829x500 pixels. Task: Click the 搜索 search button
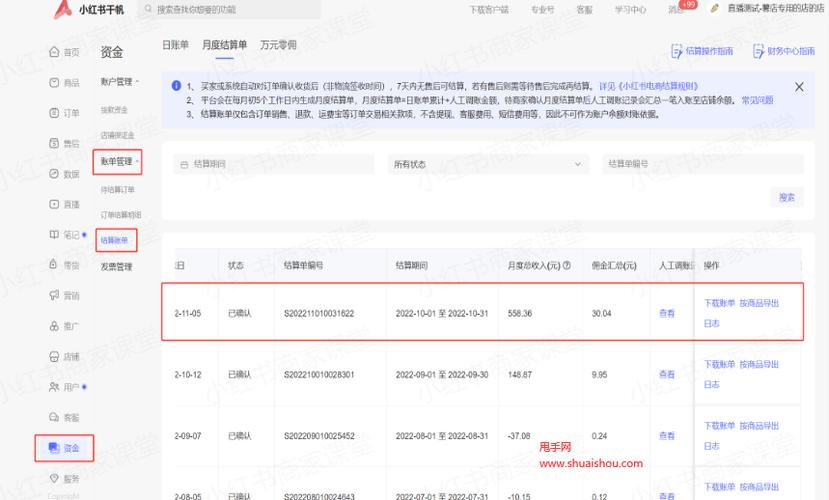786,198
